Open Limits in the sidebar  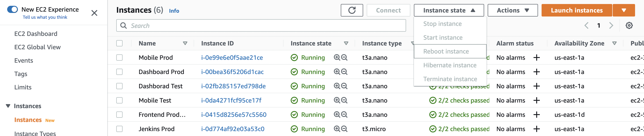[23, 87]
